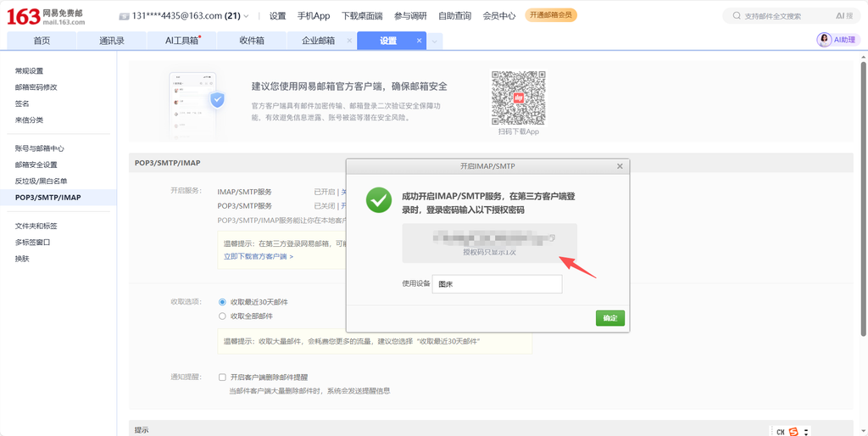Click the 使用设备 input field

pos(497,284)
